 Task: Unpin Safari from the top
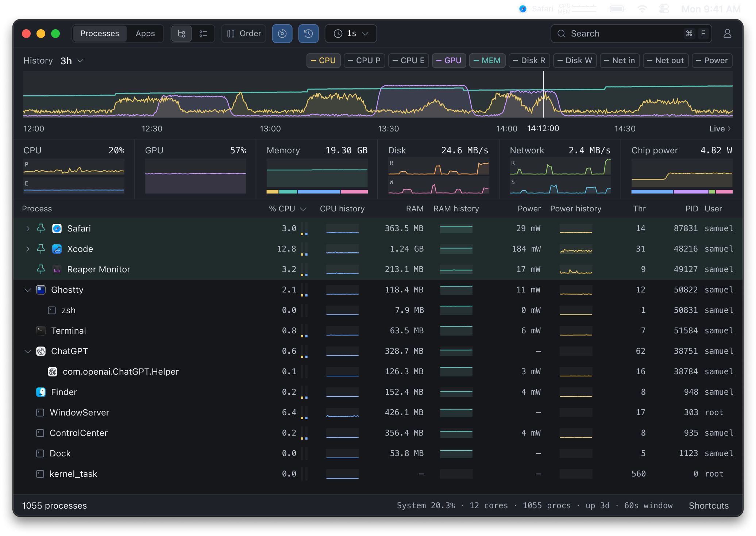[x=41, y=229]
